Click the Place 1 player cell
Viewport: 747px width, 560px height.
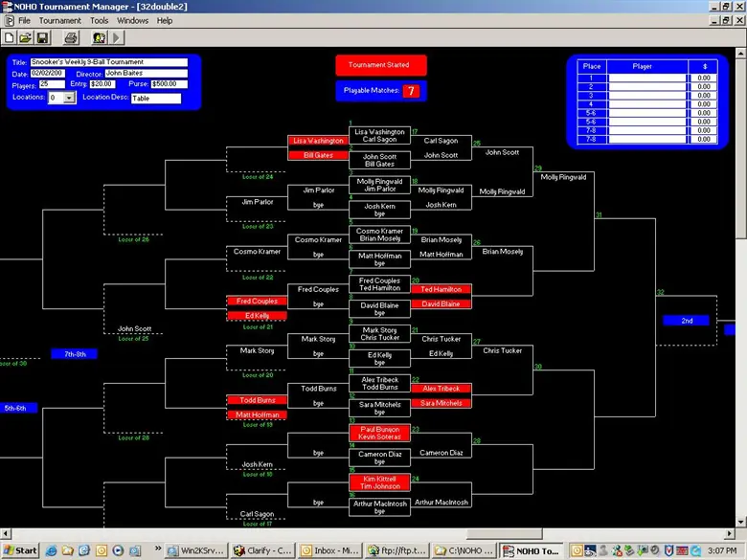point(647,78)
